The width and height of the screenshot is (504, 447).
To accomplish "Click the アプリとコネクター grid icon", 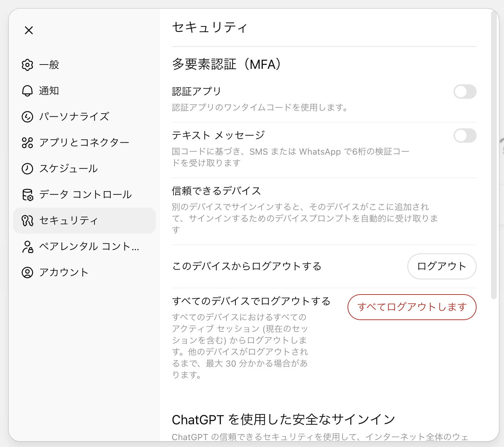I will [27, 143].
